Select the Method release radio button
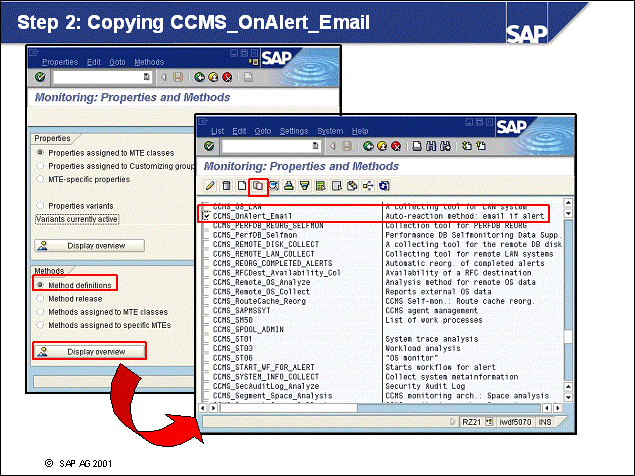635x476 pixels. (40, 298)
